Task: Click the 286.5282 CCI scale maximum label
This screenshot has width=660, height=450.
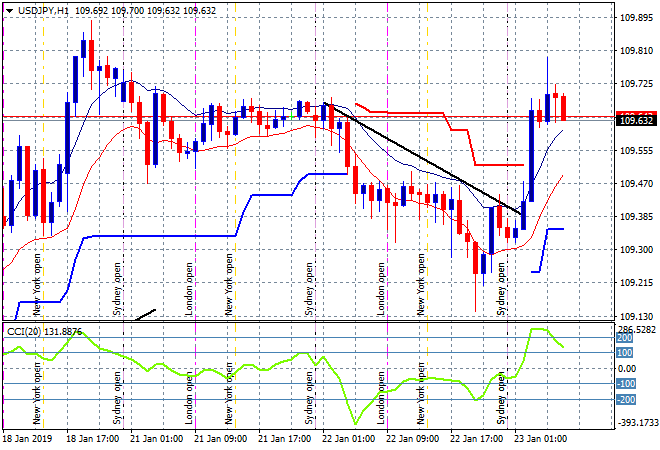Action: pyautogui.click(x=636, y=328)
